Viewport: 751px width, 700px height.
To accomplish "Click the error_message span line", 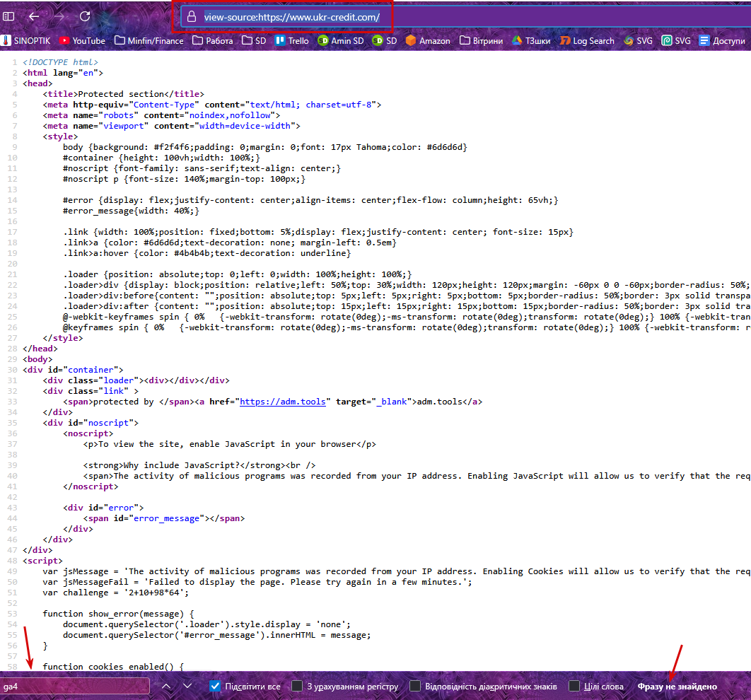I will point(164,518).
